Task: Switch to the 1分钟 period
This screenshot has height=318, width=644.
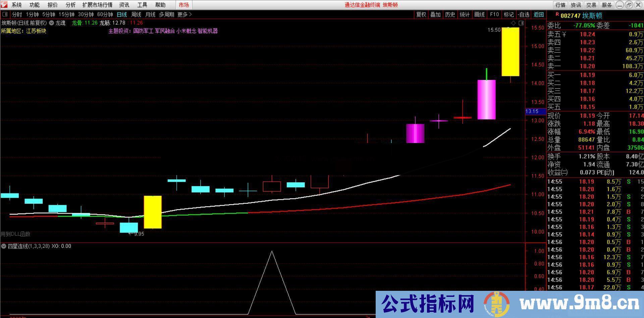Action: [33, 14]
